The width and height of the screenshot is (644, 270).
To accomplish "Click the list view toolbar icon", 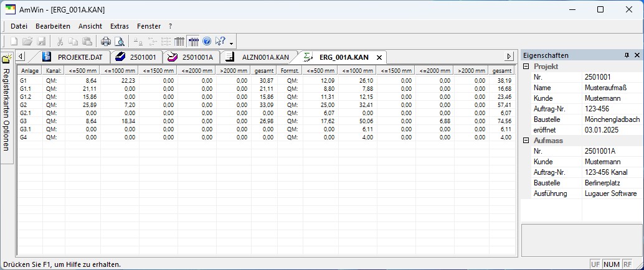I will 166,41.
